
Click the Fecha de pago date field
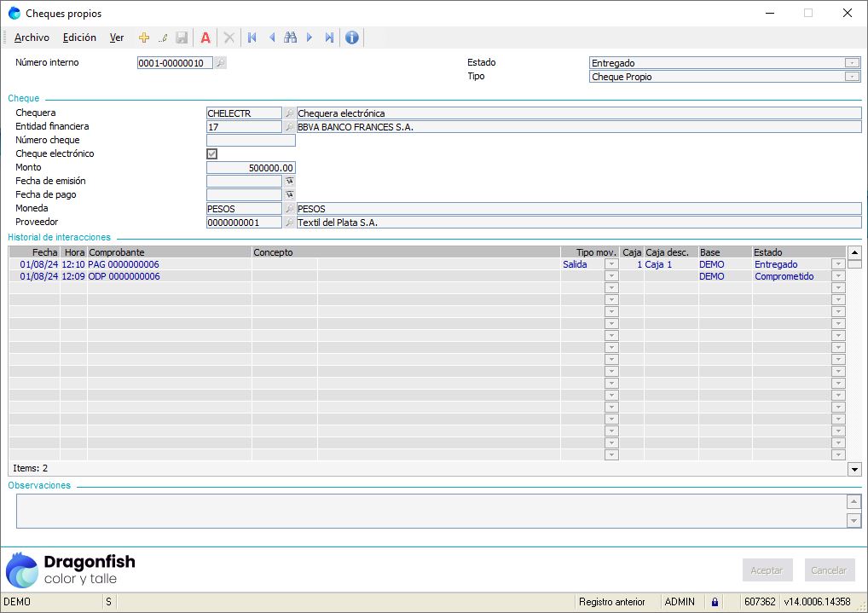[x=244, y=195]
